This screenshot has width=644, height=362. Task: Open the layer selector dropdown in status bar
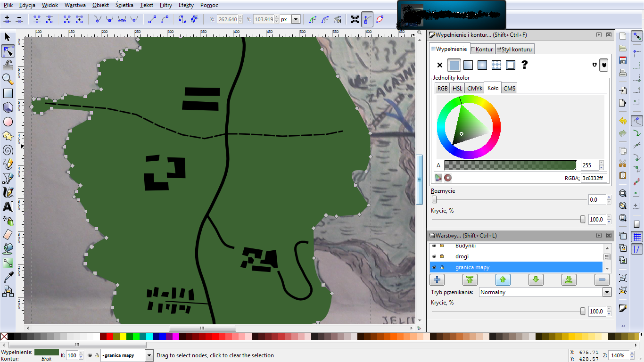coord(149,355)
